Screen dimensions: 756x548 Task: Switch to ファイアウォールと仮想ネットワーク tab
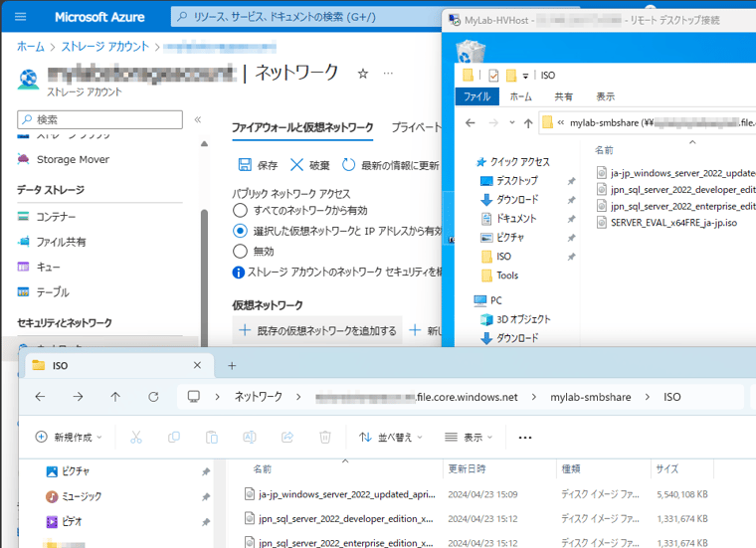click(302, 127)
